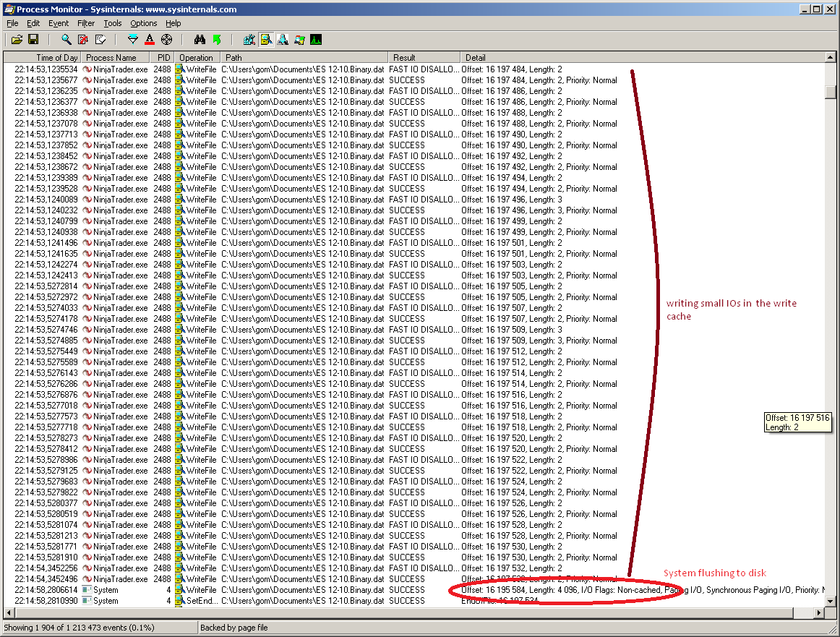Select the event at 22:14:53,1240089

click(x=413, y=200)
